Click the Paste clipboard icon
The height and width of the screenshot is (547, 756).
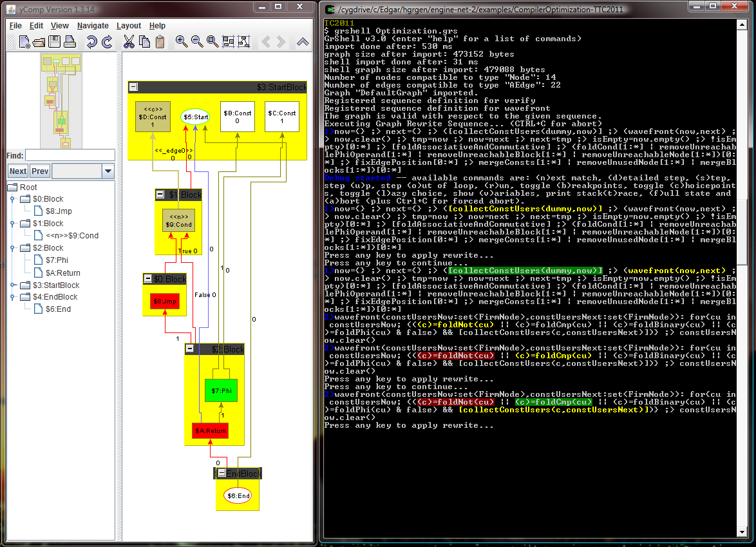coord(160,43)
